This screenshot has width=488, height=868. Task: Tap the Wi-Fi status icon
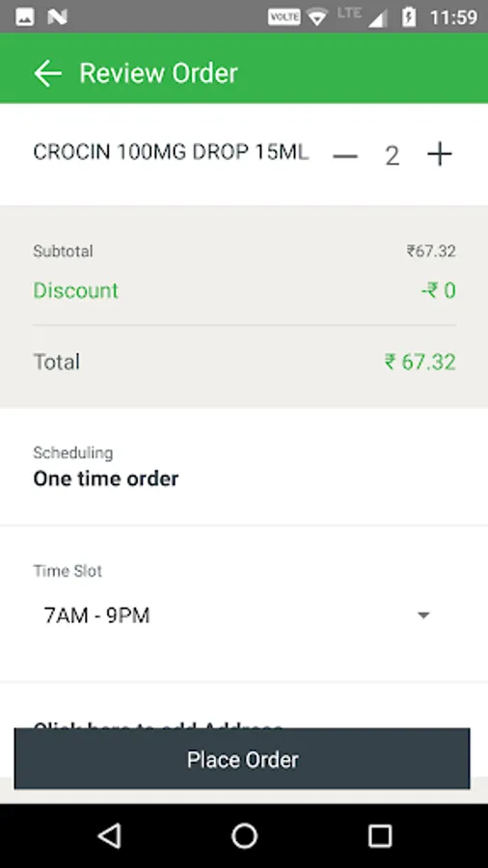(x=317, y=17)
